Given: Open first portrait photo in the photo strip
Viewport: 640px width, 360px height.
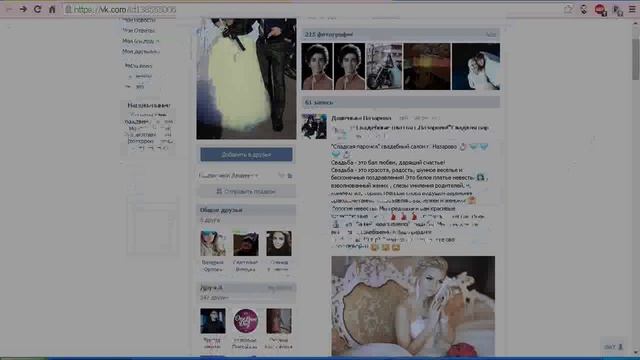Looking at the screenshot, I should (317, 66).
